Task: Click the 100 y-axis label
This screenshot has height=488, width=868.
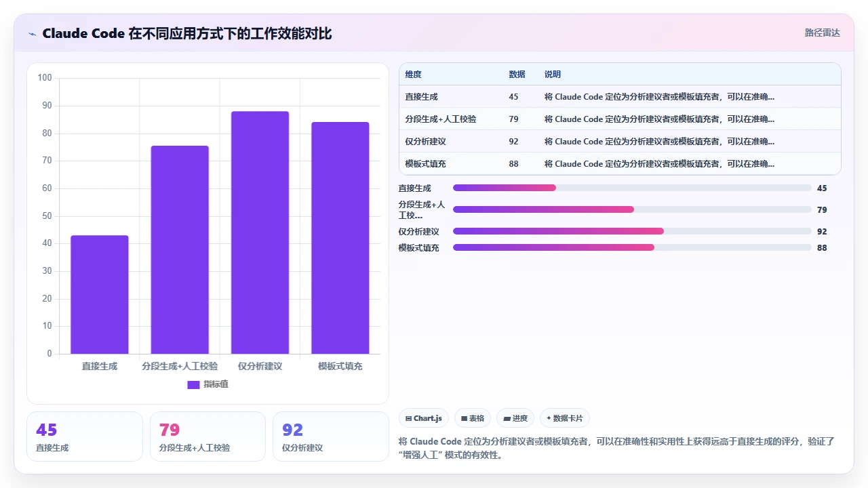Action: pyautogui.click(x=45, y=78)
